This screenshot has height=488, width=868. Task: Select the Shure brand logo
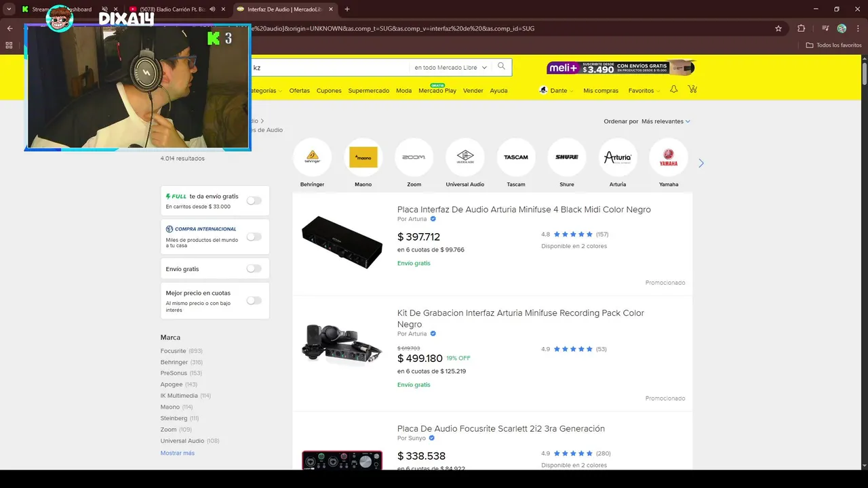pyautogui.click(x=567, y=157)
